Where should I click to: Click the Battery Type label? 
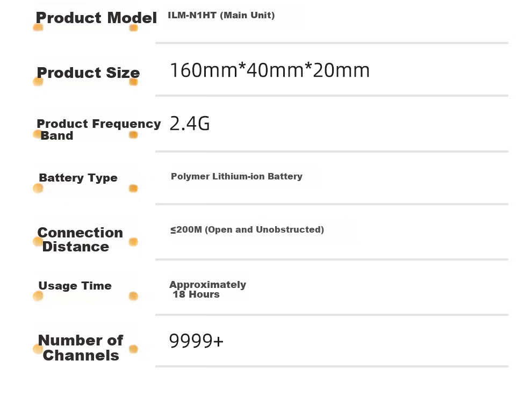[78, 178]
